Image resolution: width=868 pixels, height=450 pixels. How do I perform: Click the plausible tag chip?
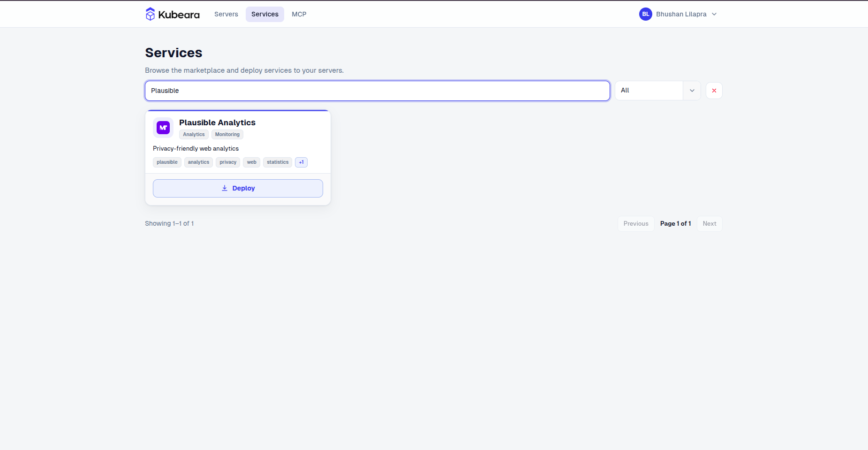point(167,162)
